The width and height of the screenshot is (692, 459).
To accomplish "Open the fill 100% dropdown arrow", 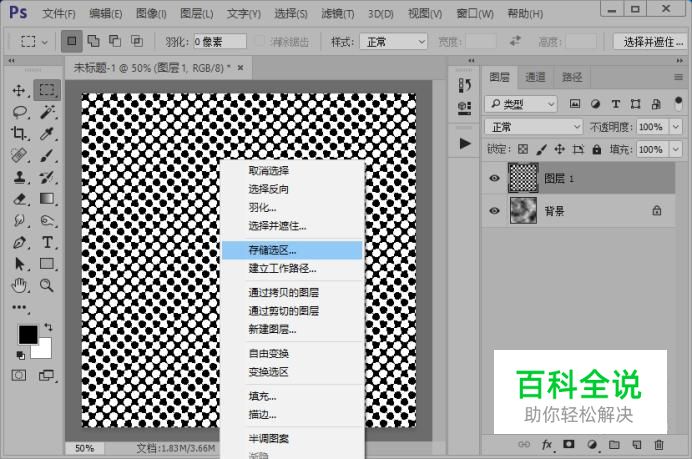I will (676, 150).
